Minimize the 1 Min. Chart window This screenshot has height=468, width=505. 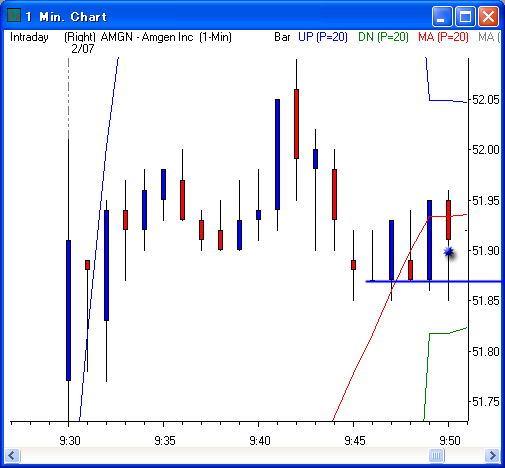(x=442, y=16)
